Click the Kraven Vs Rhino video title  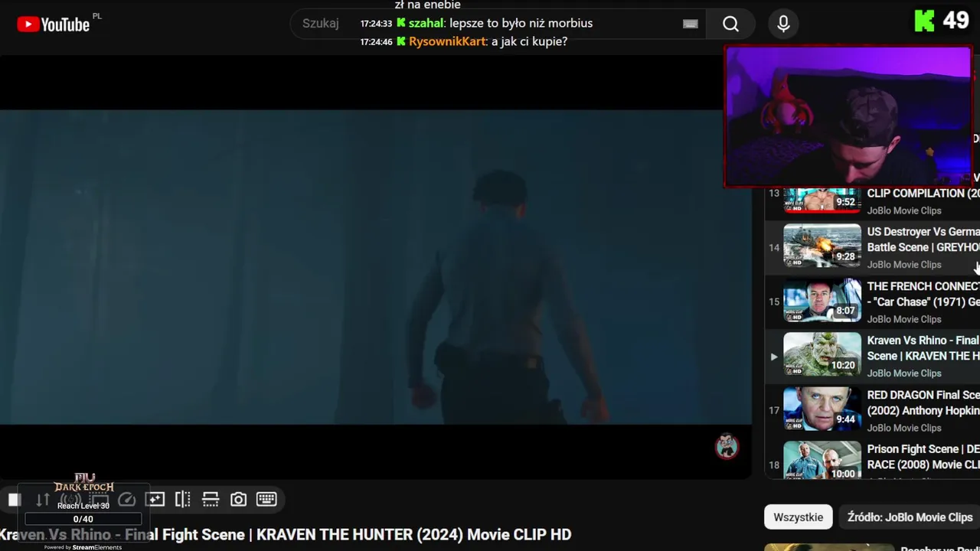click(286, 534)
